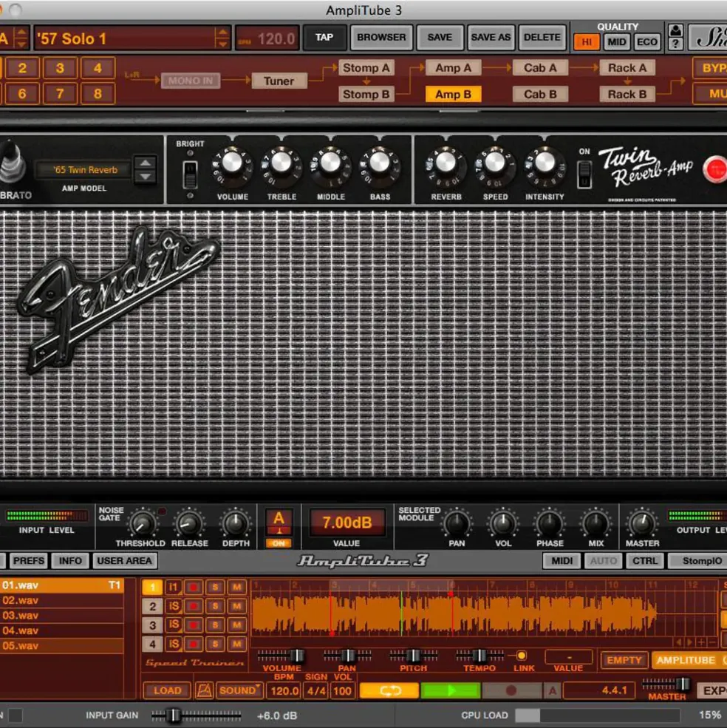The width and height of the screenshot is (727, 728).
Task: Open the USER AREA
Action: tap(124, 561)
